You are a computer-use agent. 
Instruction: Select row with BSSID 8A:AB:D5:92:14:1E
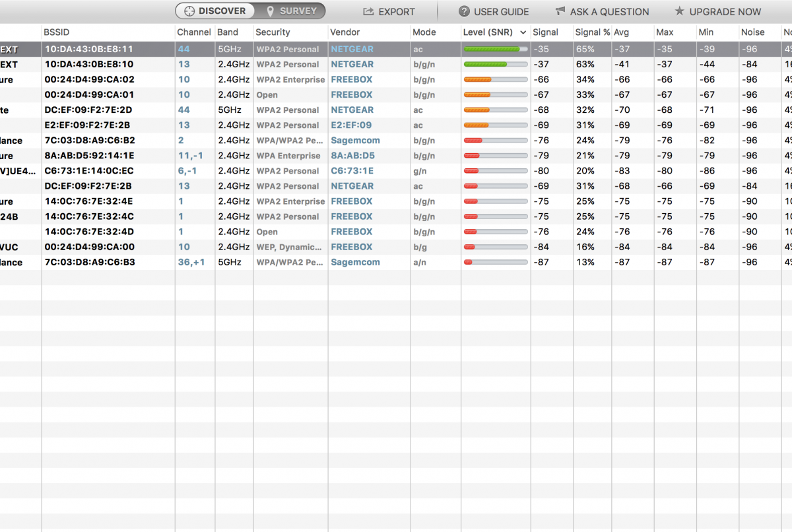click(396, 155)
